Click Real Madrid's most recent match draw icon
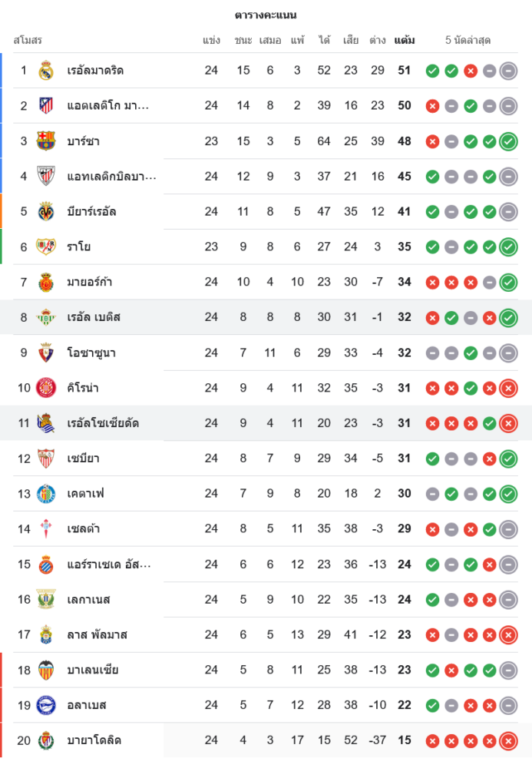 (x=507, y=71)
